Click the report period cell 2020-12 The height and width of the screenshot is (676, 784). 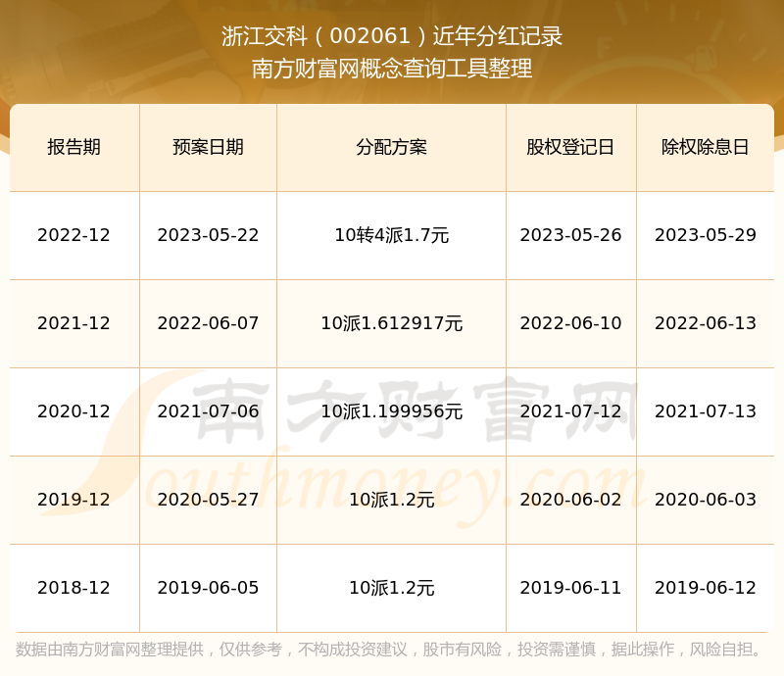click(74, 411)
